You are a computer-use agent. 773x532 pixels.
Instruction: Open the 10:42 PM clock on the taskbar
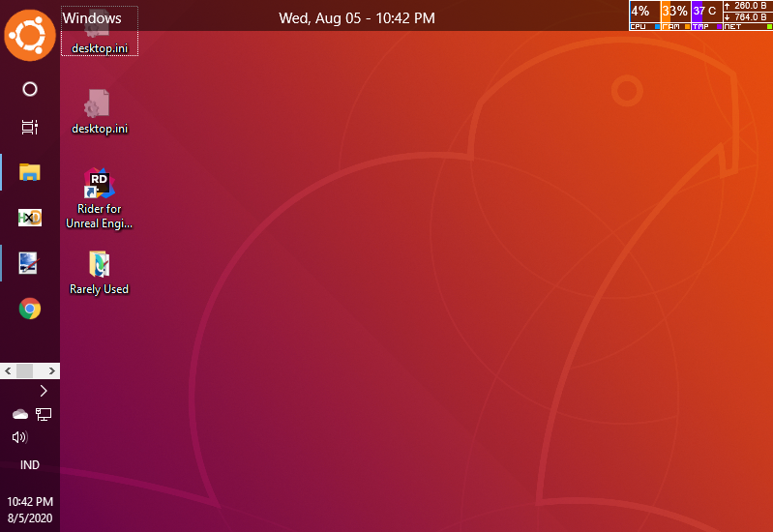click(30, 501)
